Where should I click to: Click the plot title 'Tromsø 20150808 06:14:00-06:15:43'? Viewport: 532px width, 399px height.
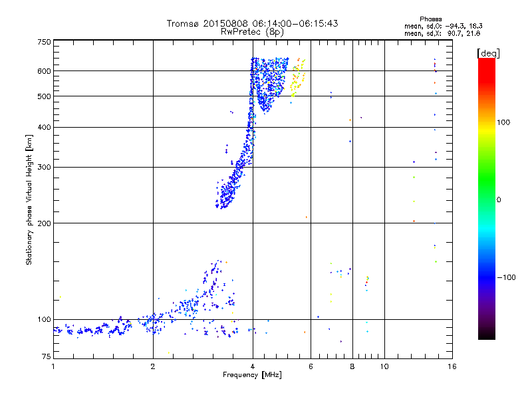click(x=252, y=23)
